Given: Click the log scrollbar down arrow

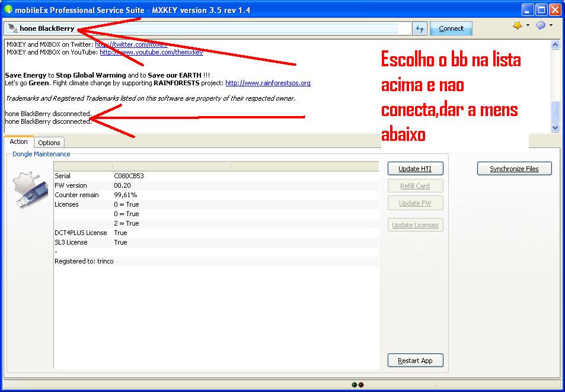Looking at the screenshot, I should point(555,127).
